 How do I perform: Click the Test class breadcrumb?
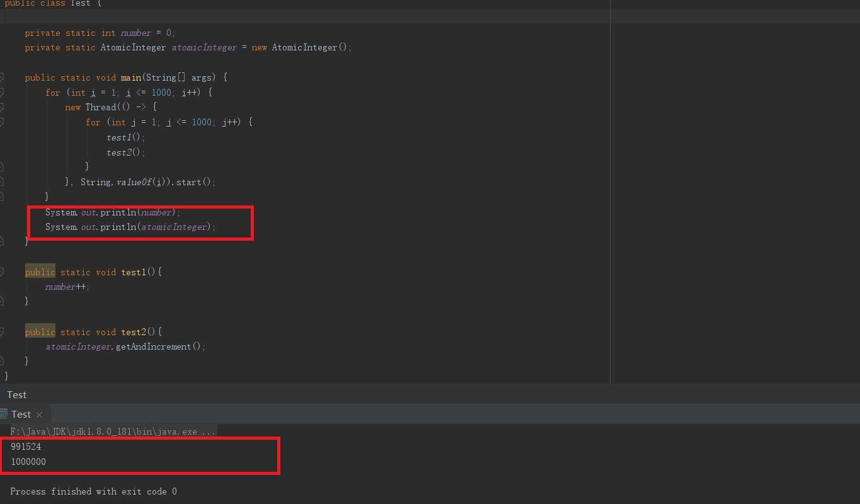pos(17,395)
